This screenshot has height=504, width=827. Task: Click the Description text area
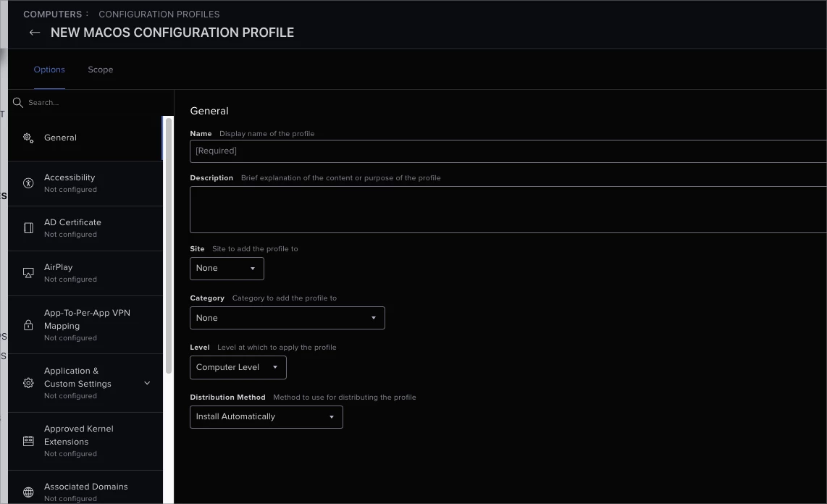click(508, 209)
